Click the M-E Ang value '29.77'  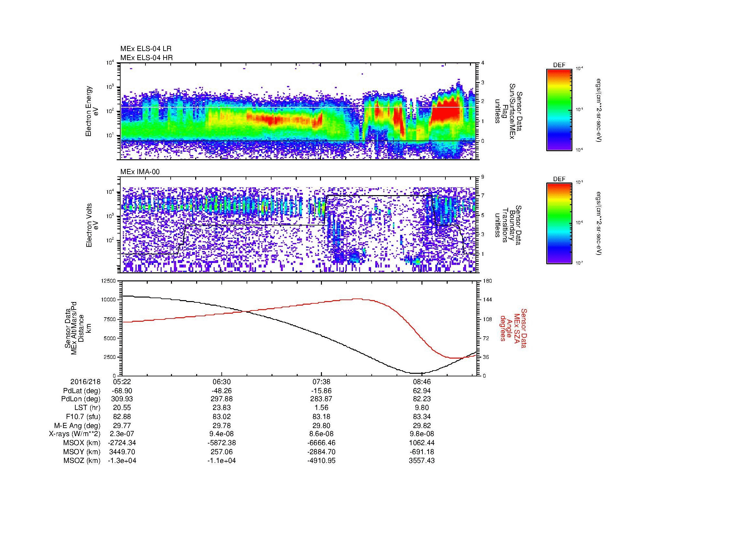122,425
